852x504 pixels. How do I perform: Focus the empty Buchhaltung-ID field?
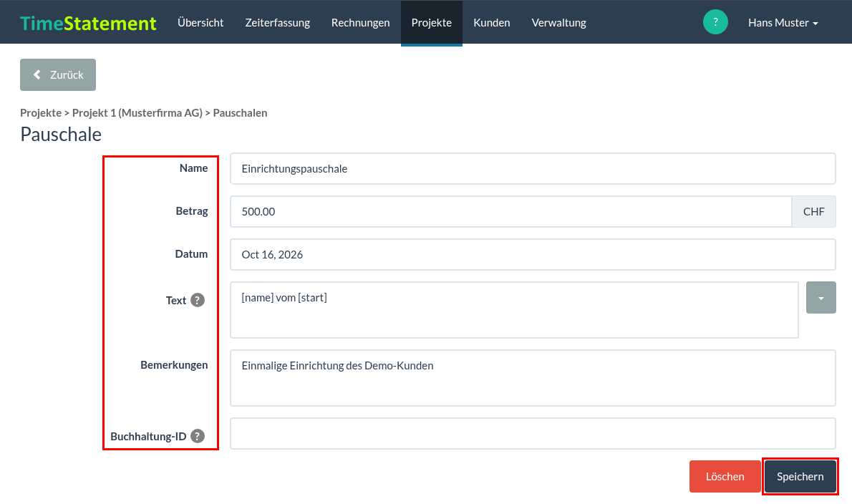(x=533, y=433)
